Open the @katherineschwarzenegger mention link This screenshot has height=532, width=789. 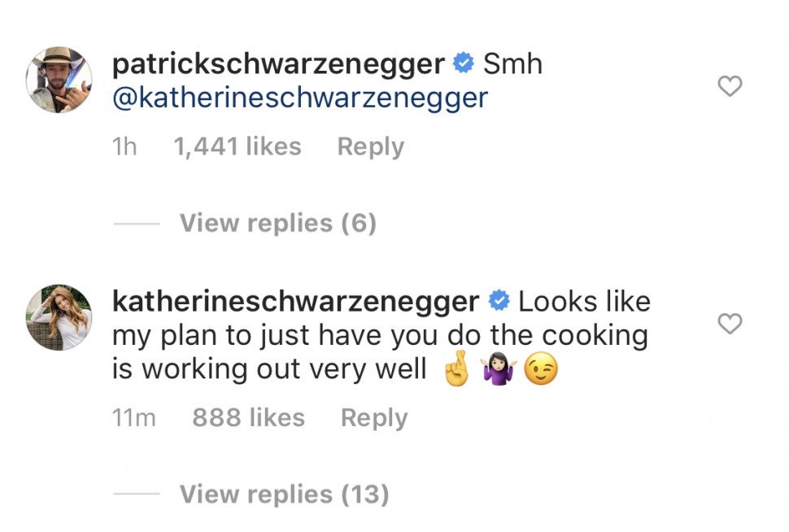coord(300,98)
